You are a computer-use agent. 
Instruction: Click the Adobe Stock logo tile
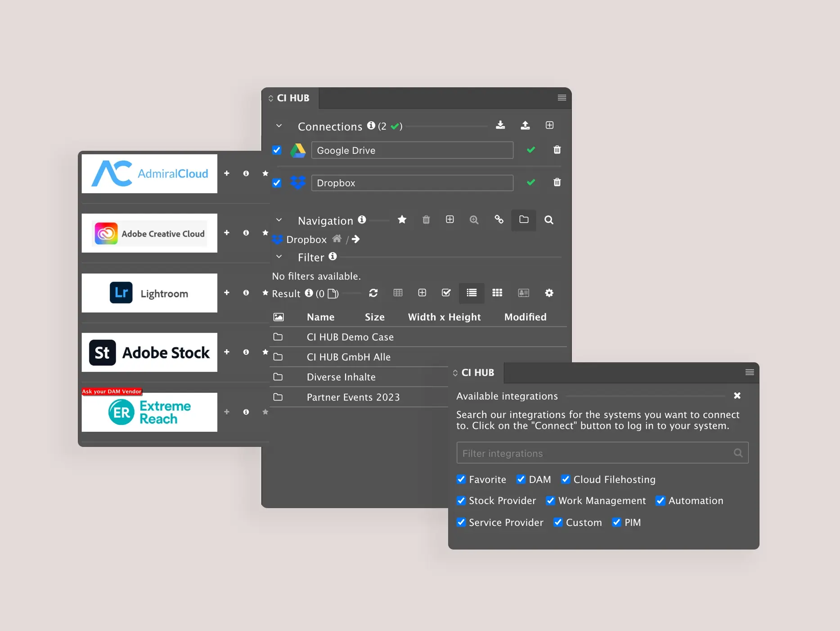point(149,352)
